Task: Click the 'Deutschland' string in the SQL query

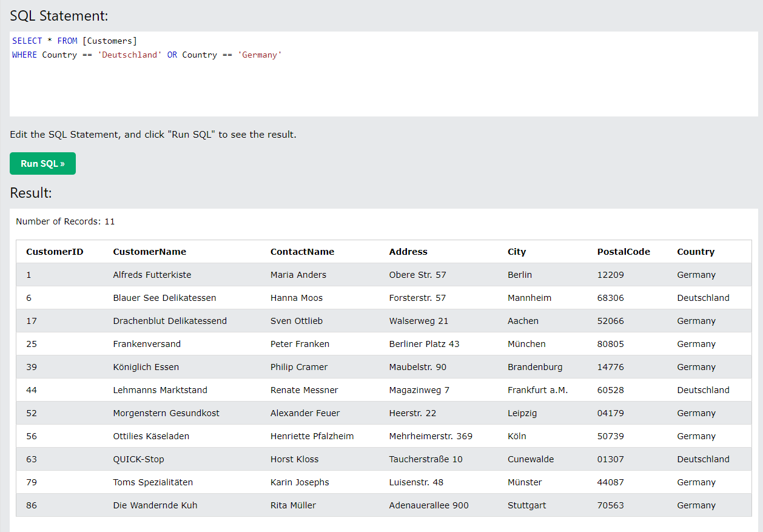Action: [130, 55]
